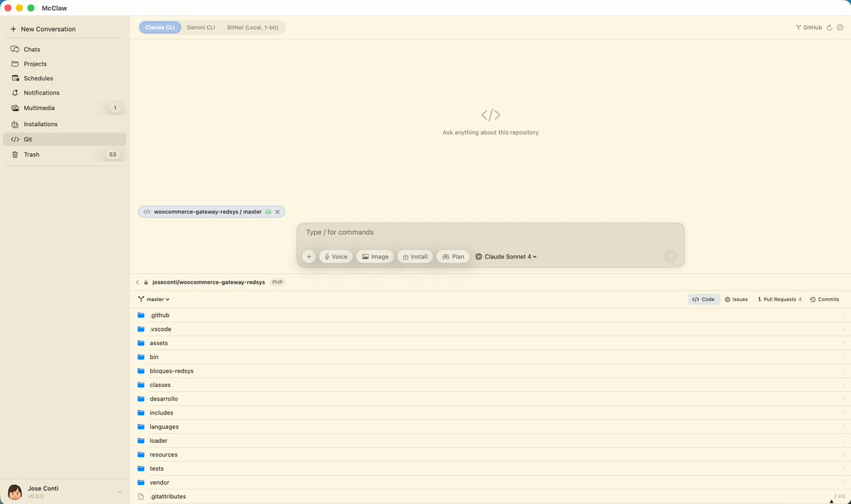Go to Schedules in sidebar
The width and height of the screenshot is (851, 504).
pos(65,78)
